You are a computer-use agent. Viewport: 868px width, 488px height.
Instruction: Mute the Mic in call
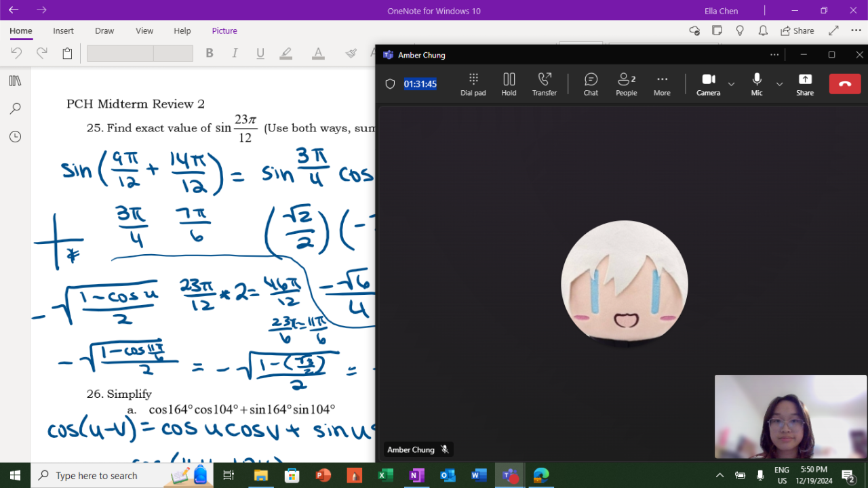tap(757, 83)
